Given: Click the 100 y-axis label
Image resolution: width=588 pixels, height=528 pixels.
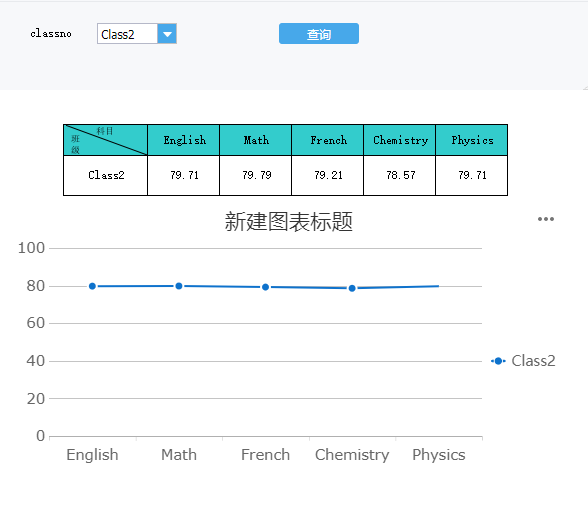Looking at the screenshot, I should (x=32, y=248).
